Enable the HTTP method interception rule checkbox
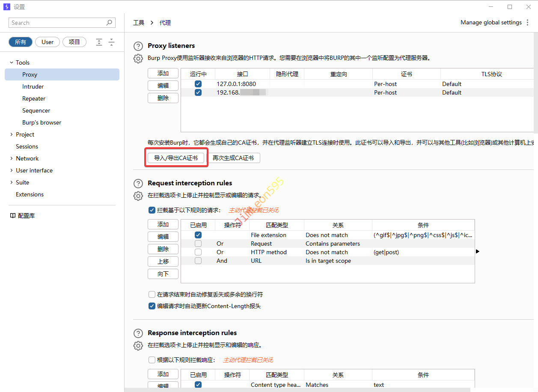The image size is (538, 392). pyautogui.click(x=198, y=252)
